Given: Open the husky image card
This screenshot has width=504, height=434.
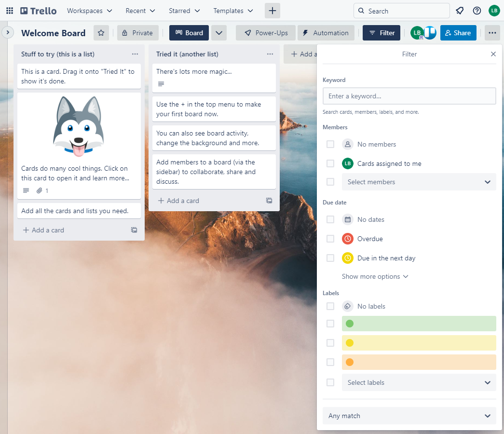Looking at the screenshot, I should click(x=79, y=146).
